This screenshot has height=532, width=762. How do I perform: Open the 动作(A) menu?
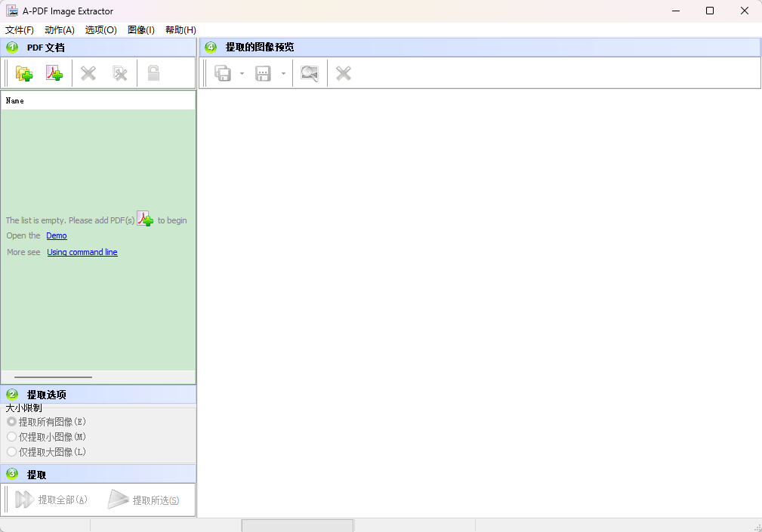click(x=60, y=30)
